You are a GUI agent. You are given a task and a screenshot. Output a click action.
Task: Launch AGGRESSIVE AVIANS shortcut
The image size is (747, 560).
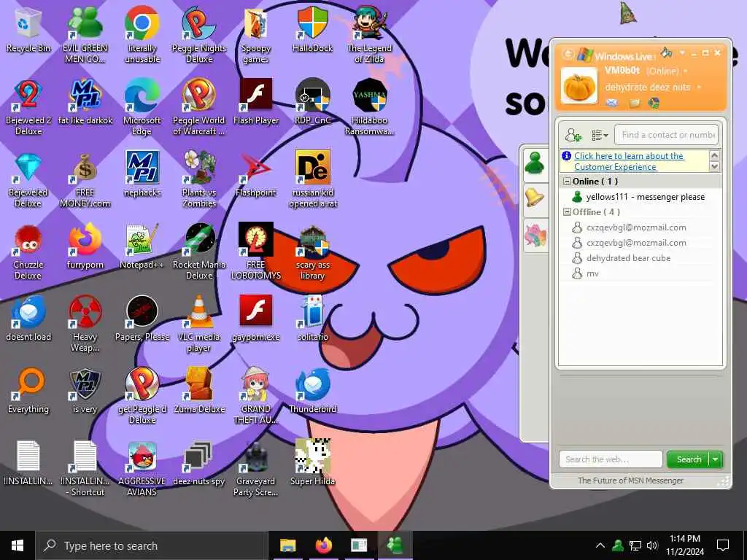(142, 469)
